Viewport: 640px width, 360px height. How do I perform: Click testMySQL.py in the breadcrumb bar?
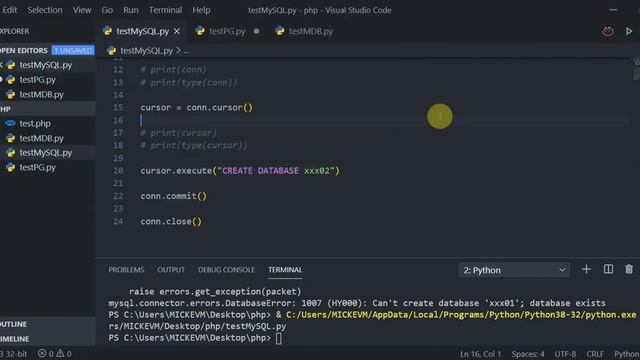click(146, 51)
